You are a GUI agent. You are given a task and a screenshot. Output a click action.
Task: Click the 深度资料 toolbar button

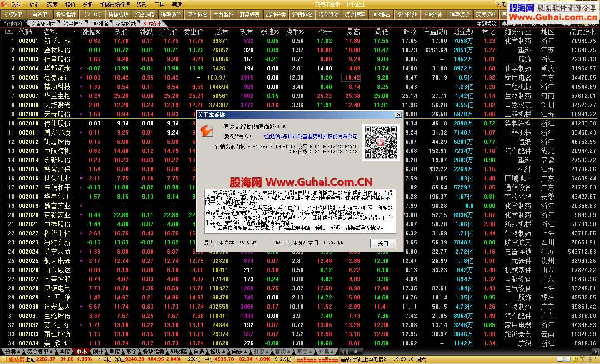coord(486,15)
